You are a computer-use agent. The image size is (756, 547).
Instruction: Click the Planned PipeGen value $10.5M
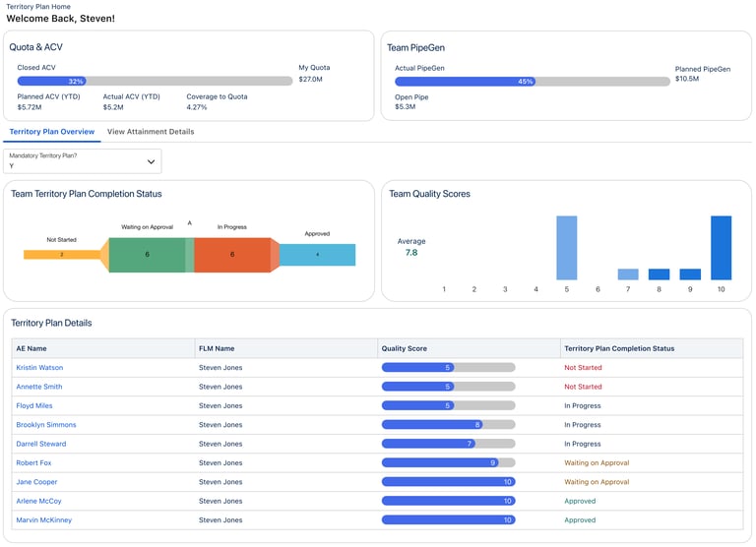tap(687, 79)
